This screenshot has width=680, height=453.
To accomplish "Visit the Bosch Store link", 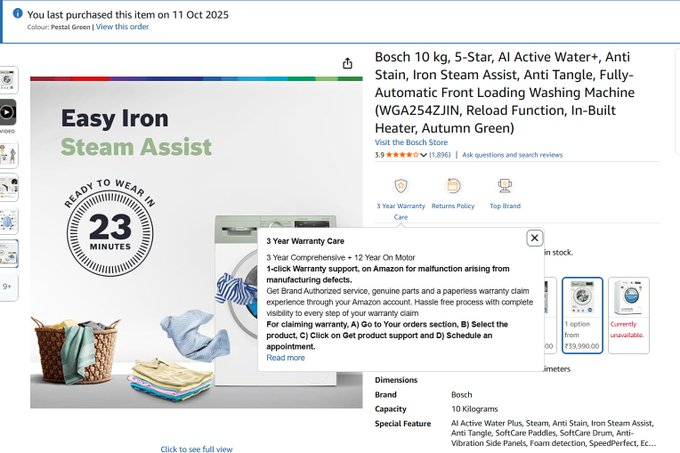I will (x=411, y=142).
